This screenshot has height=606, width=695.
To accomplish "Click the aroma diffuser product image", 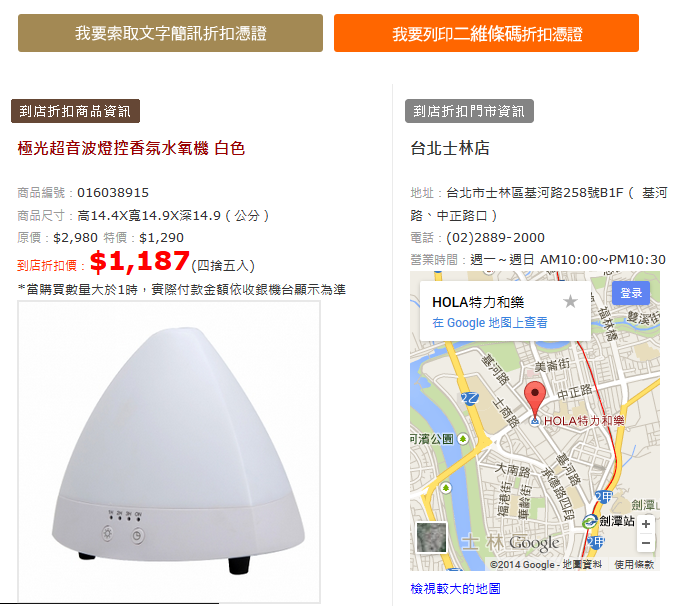I will click(169, 451).
